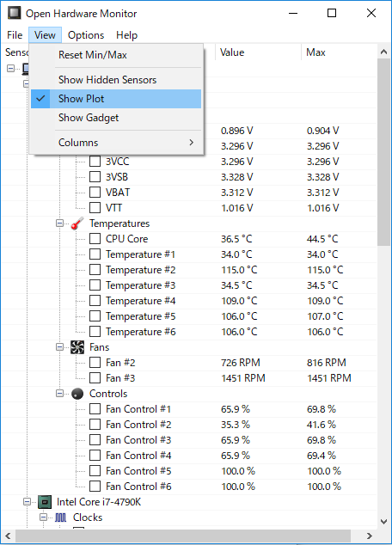Click the 36.5 °C CPU Core value

point(236,239)
